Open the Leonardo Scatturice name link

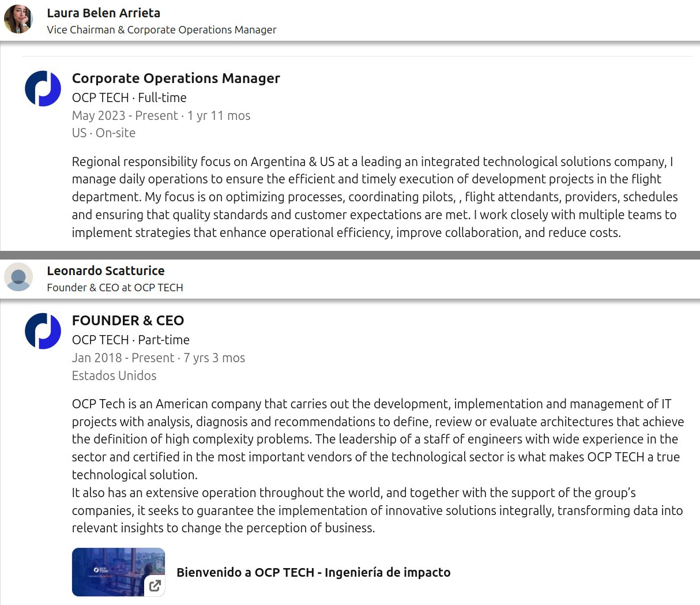106,270
